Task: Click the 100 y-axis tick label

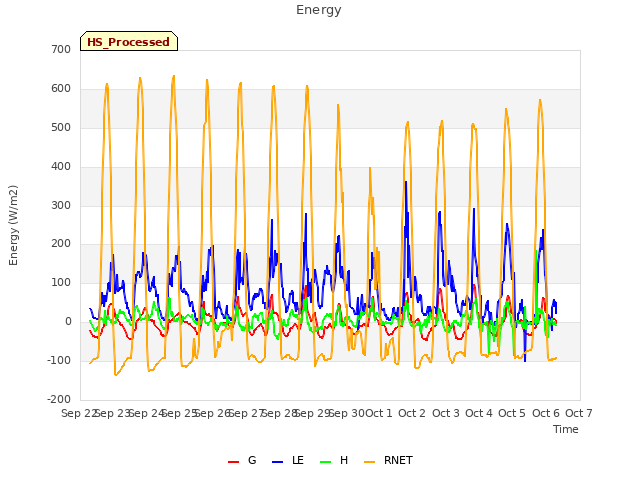Action: point(61,282)
